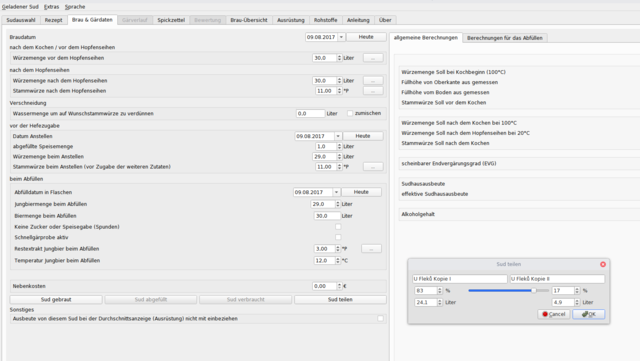Open the Spickzettel tab

point(171,20)
